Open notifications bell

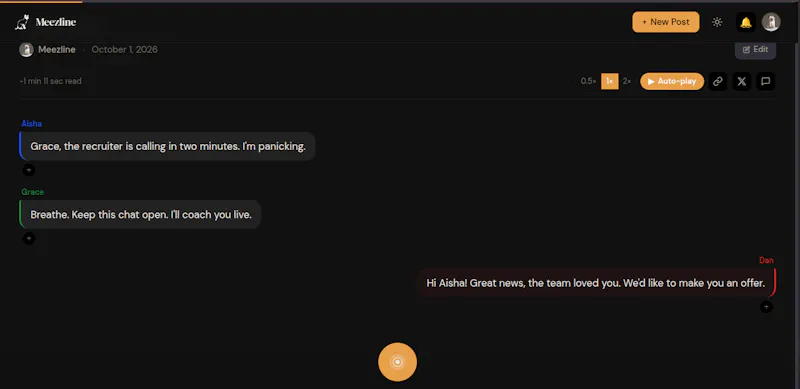(x=746, y=22)
